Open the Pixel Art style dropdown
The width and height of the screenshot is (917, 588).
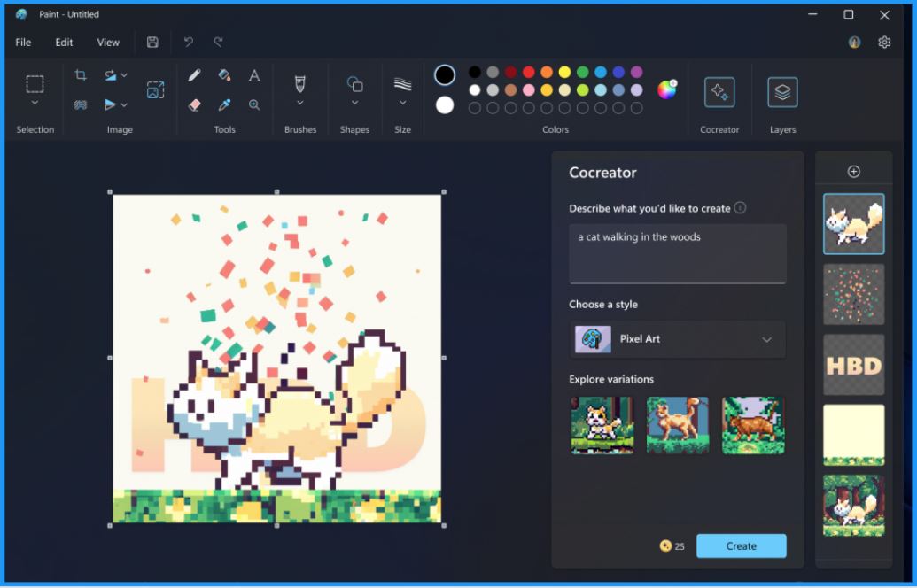click(x=677, y=339)
